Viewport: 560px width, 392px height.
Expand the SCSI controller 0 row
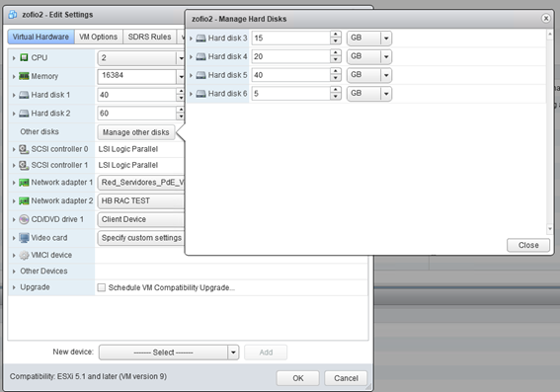coord(14,149)
